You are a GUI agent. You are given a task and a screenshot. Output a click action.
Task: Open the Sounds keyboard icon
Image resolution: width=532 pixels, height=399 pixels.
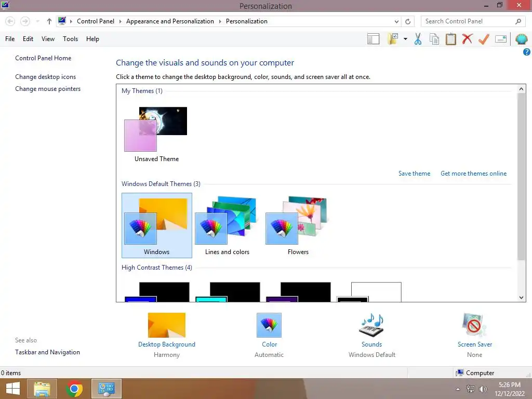tap(371, 325)
